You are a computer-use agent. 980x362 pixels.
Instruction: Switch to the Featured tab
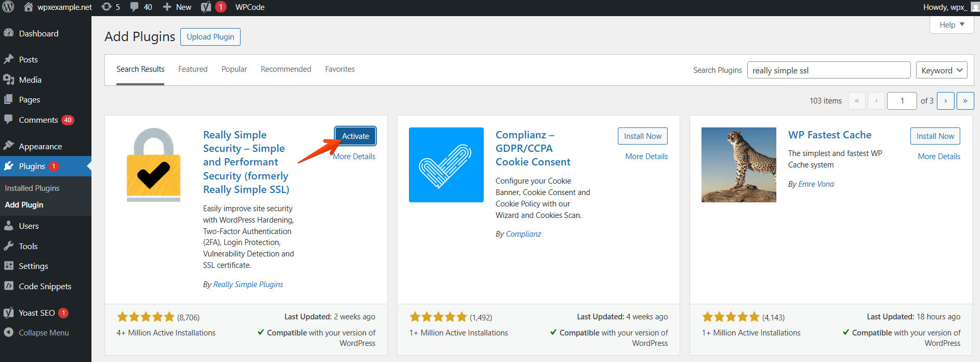click(193, 69)
